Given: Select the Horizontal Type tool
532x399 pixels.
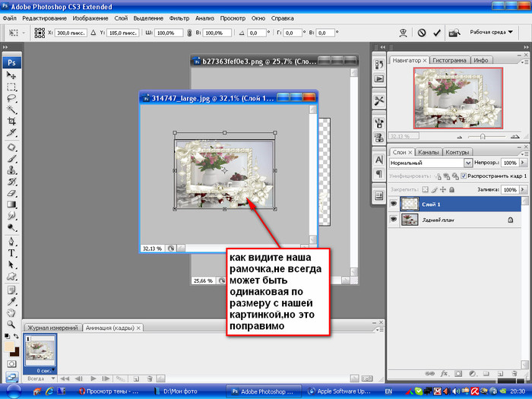Looking at the screenshot, I should click(11, 253).
